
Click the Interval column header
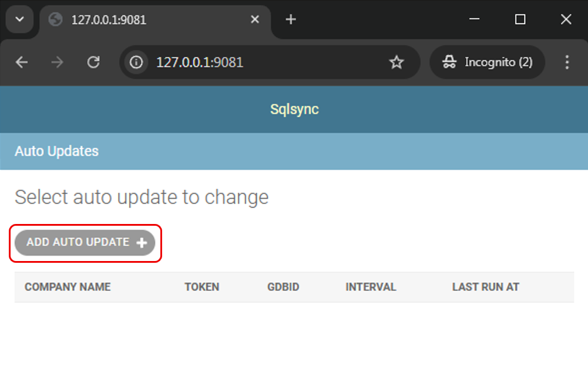pos(371,287)
